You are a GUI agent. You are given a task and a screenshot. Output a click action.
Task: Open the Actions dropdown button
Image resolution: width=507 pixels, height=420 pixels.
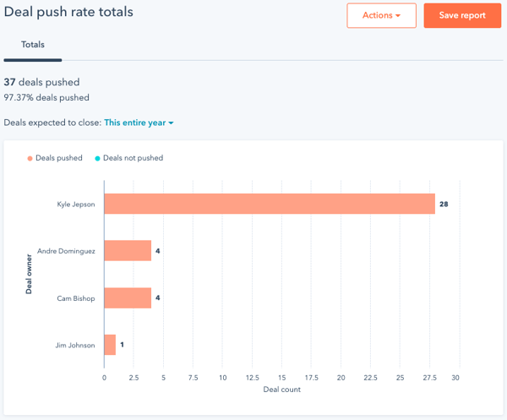tap(381, 15)
